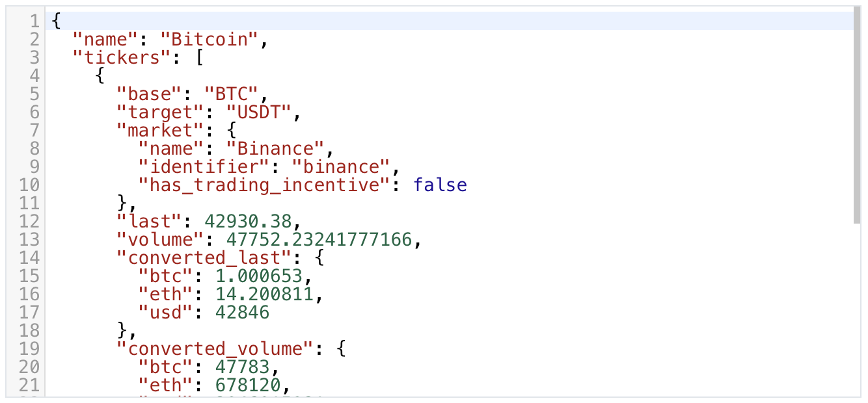Click line number 1 in the gutter
868x403 pixels.
(x=34, y=21)
